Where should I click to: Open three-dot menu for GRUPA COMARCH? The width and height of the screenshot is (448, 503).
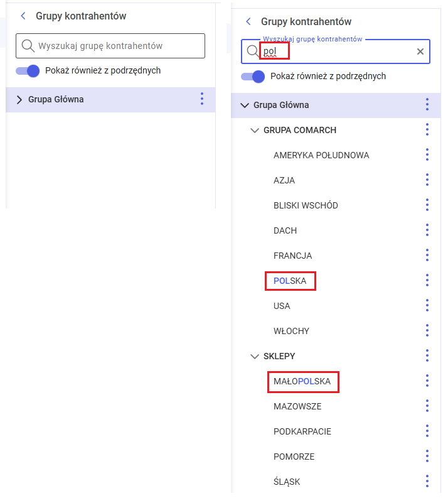tap(427, 129)
